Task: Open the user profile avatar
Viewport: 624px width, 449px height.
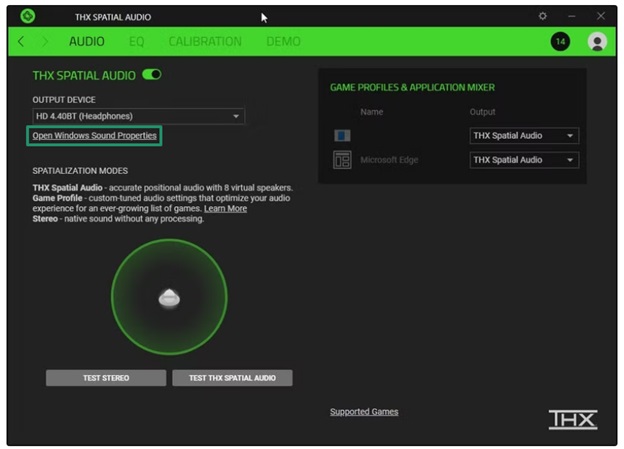Action: tap(597, 41)
